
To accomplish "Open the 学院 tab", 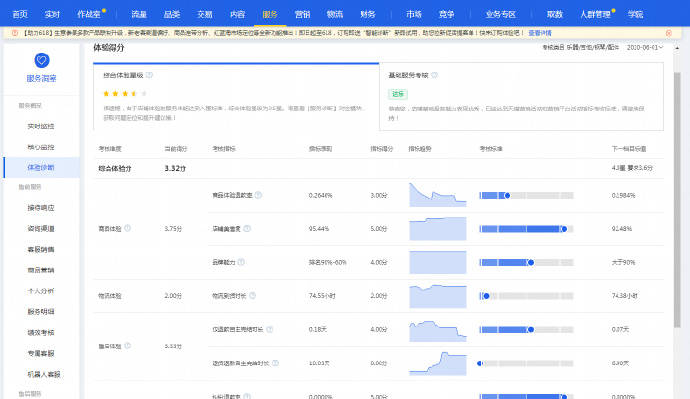I will click(x=635, y=14).
